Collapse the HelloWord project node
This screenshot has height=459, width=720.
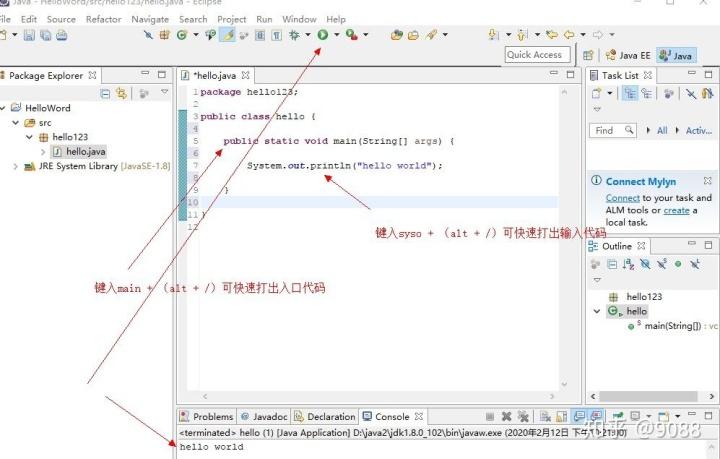pyautogui.click(x=3, y=108)
